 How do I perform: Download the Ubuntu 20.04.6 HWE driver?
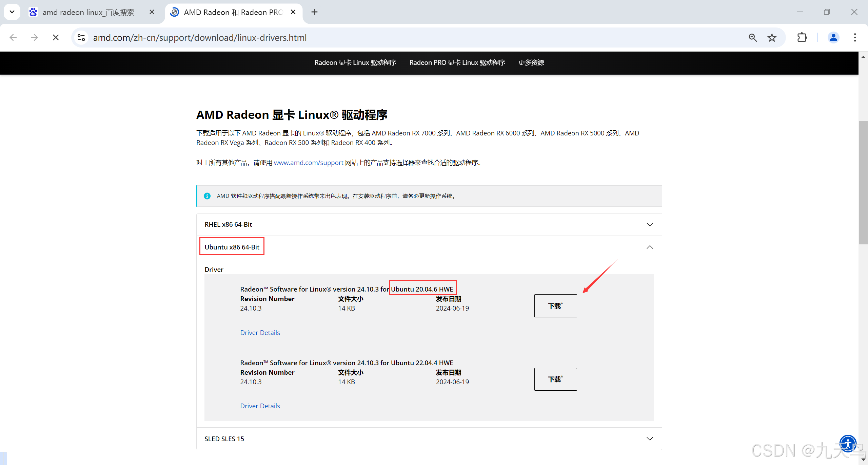(x=555, y=306)
